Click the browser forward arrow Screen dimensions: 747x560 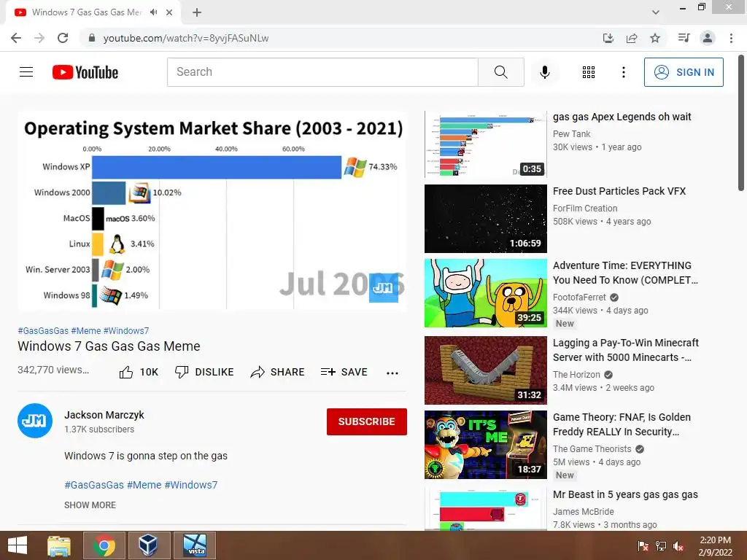click(x=39, y=38)
